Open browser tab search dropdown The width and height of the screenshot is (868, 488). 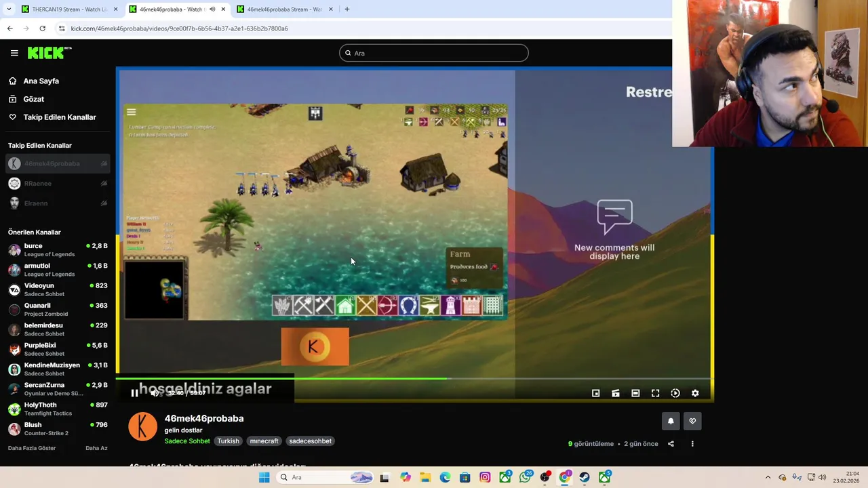(9, 9)
